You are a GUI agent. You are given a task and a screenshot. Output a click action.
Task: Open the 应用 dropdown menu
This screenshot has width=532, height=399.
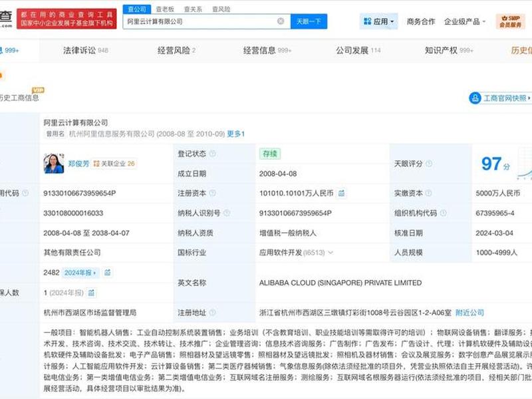click(378, 21)
